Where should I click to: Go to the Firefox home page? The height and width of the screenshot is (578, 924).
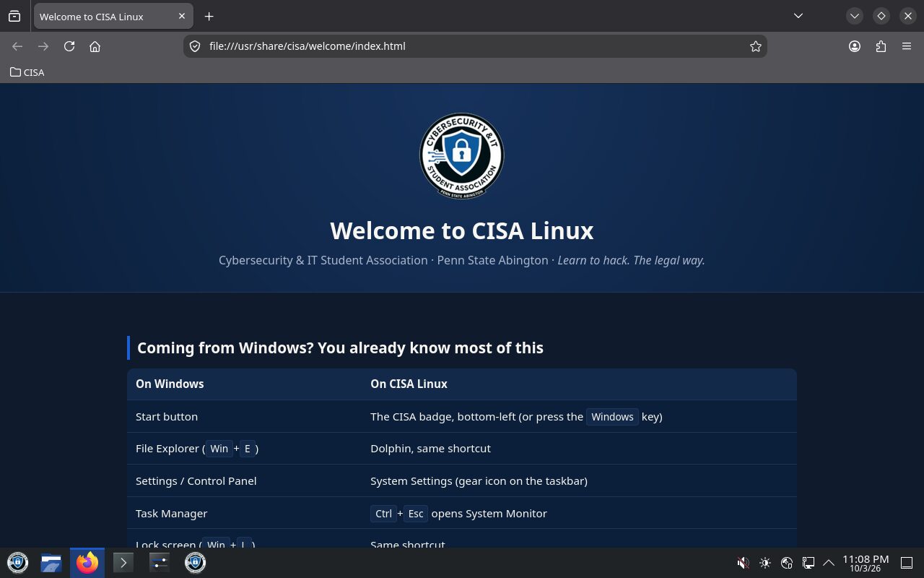[x=95, y=46]
